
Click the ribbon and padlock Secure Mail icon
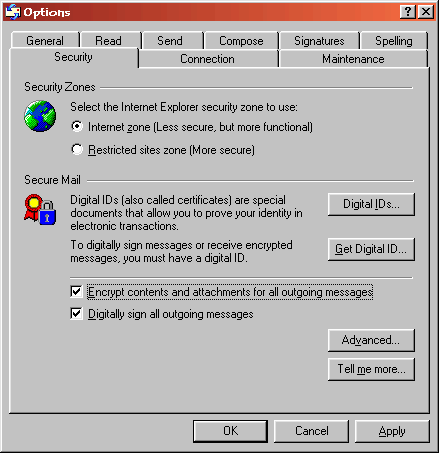click(40, 210)
